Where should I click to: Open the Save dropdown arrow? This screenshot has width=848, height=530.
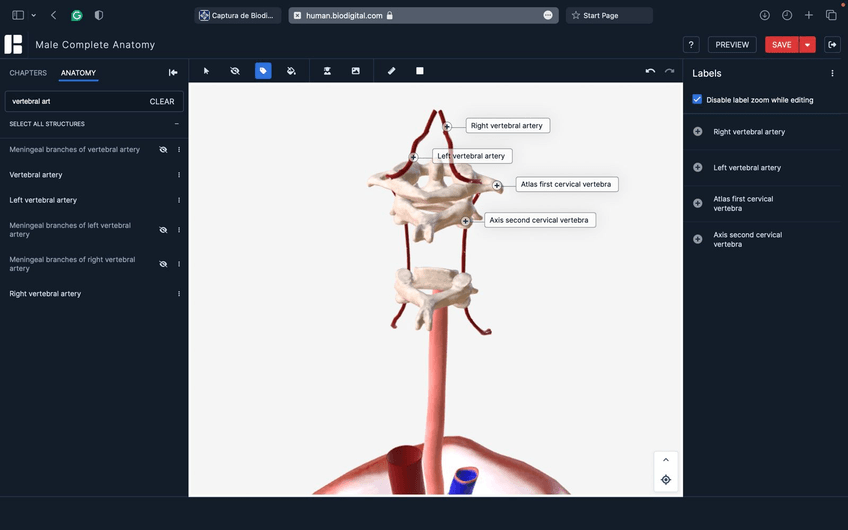pos(807,45)
